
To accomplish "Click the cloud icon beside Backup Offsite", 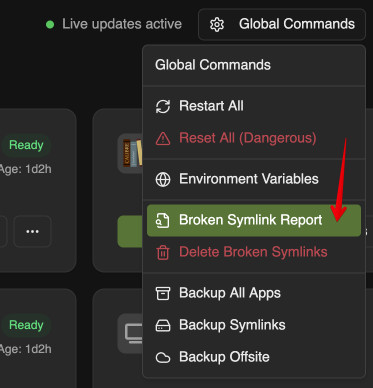I will pyautogui.click(x=163, y=358).
